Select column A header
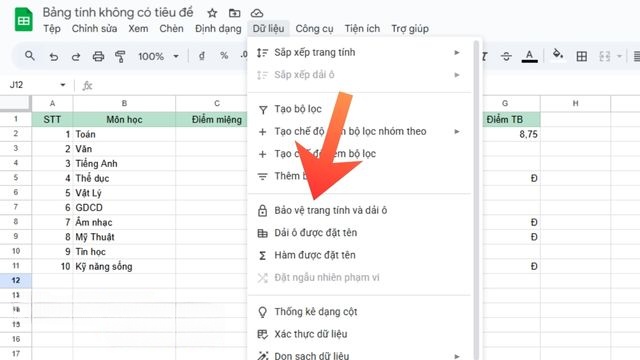The image size is (640, 360). click(x=52, y=103)
